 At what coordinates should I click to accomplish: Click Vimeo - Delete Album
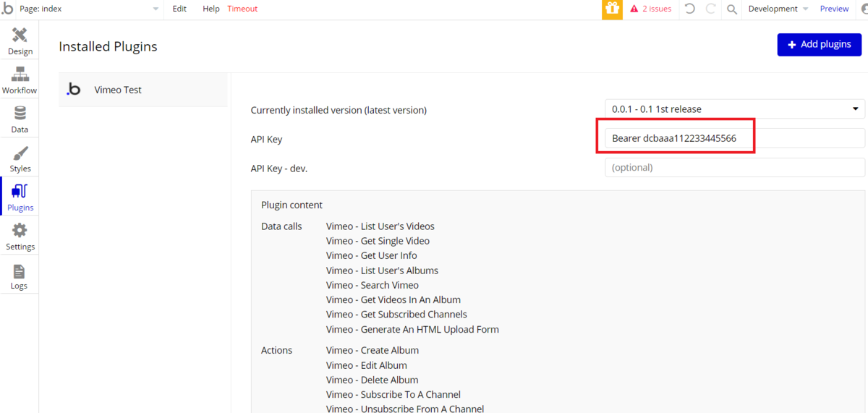point(372,380)
